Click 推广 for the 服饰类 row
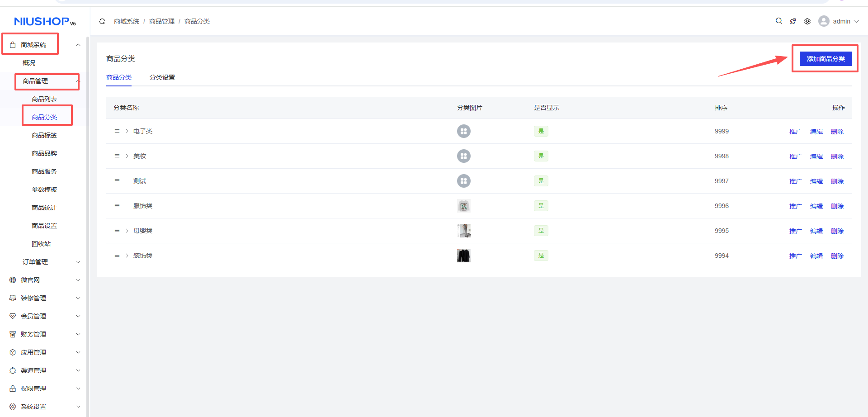868x417 pixels. (796, 206)
